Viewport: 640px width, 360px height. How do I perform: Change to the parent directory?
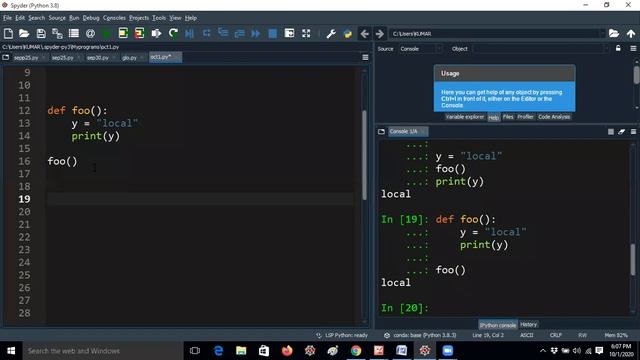(x=631, y=33)
